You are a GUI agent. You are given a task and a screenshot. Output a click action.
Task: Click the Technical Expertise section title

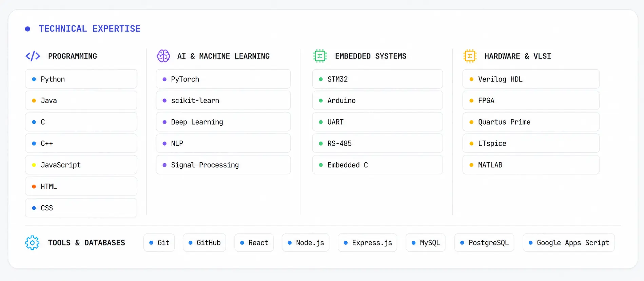(x=90, y=29)
